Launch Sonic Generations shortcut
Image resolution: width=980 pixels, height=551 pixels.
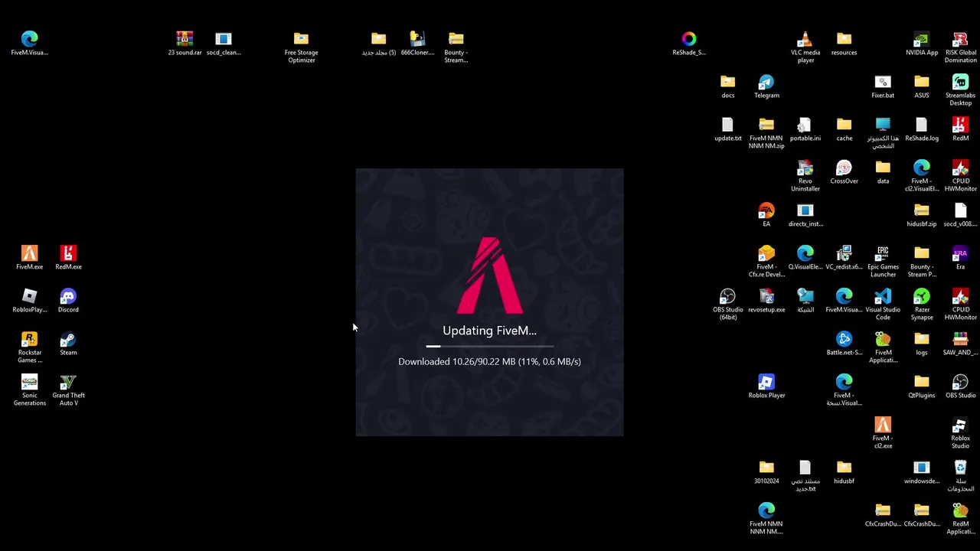point(29,390)
